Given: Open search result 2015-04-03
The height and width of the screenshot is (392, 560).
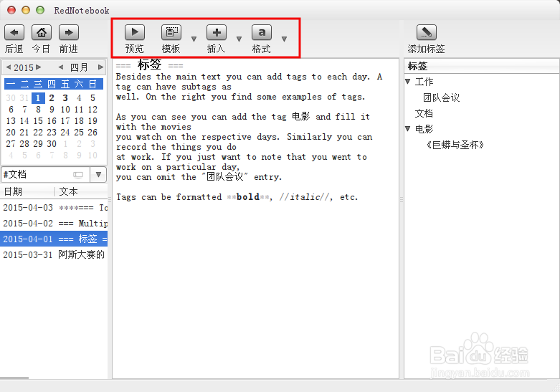Looking at the screenshot, I should click(x=54, y=207).
